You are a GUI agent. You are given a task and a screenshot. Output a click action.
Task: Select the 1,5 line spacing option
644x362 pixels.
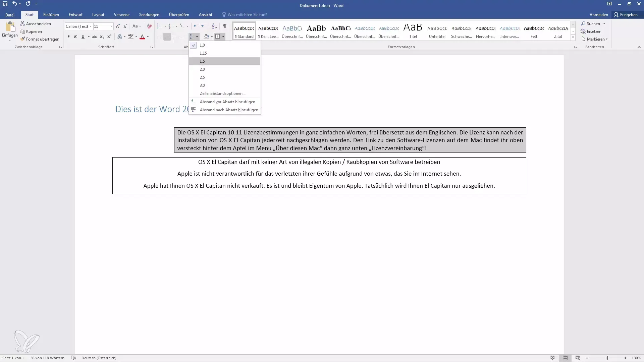[x=202, y=61]
